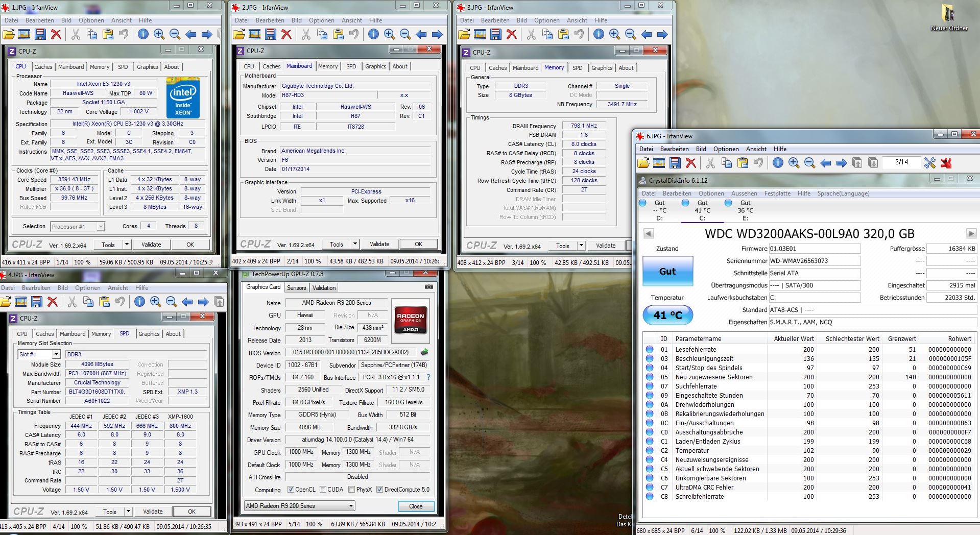Viewport: 980px width, 535px height.
Task: Select the Graphics tab in 2.JPG CPU-Z
Action: coord(376,66)
